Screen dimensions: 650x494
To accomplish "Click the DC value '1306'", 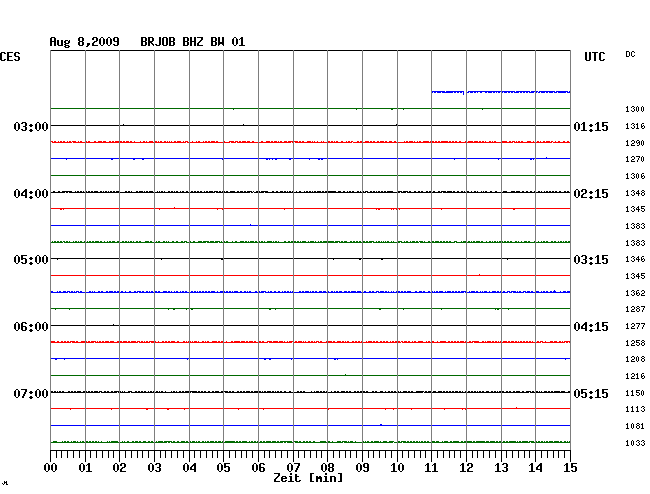I will pyautogui.click(x=635, y=176).
